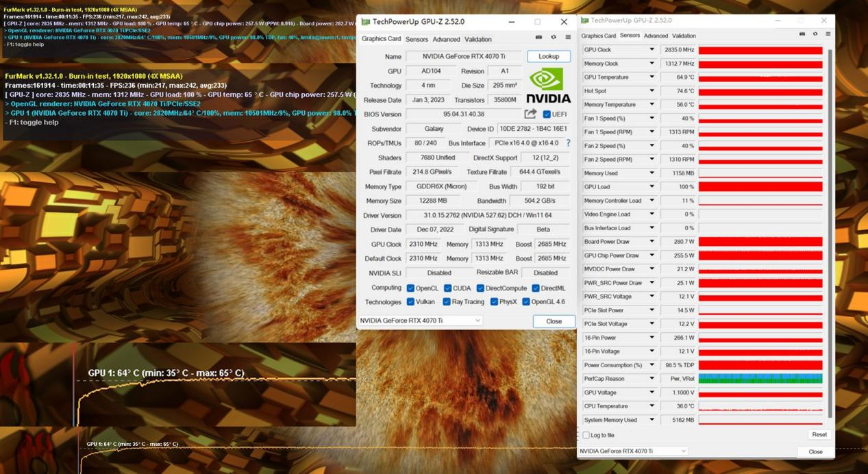Click the BIOS Version field 95.04.31.40.38
The width and height of the screenshot is (868, 474).
[464, 114]
